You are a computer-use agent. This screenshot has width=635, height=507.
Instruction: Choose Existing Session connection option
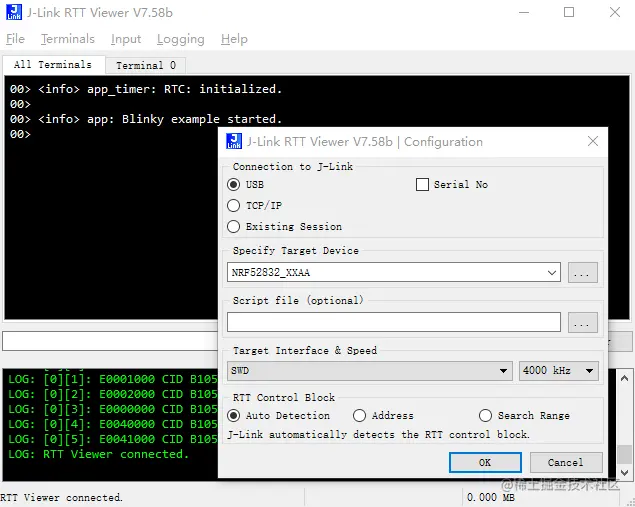pos(234,226)
